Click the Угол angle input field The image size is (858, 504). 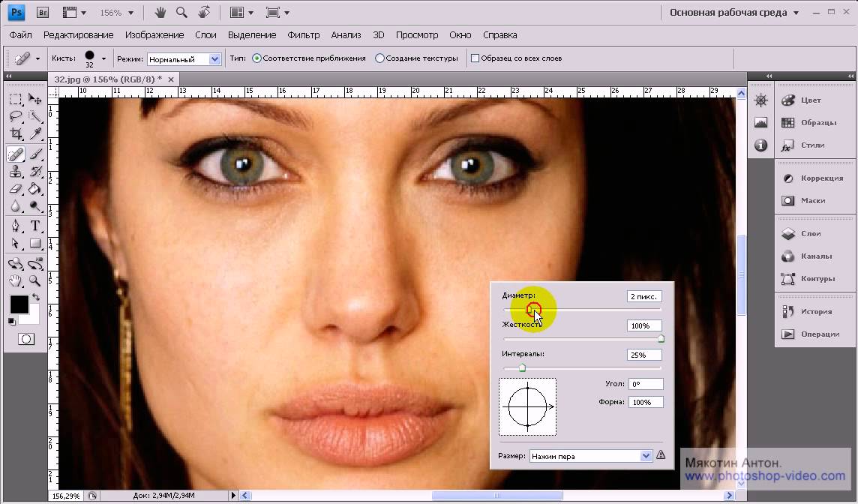coord(646,384)
